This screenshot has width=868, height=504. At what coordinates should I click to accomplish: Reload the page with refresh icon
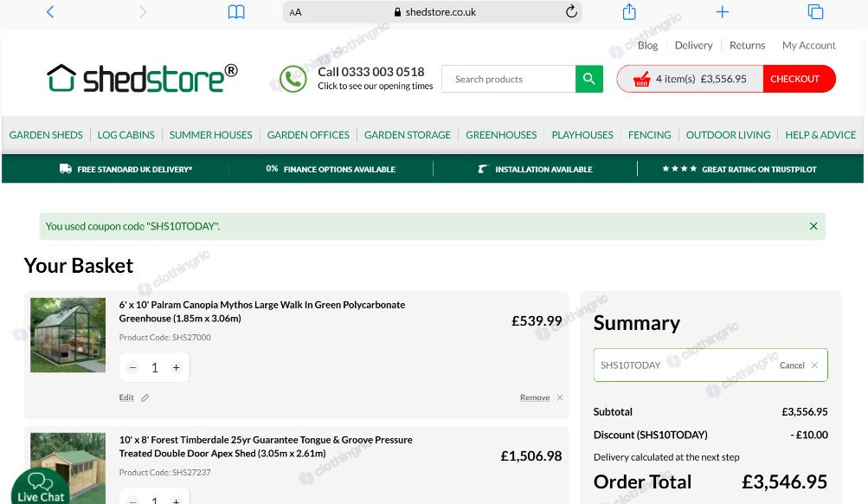tap(571, 11)
